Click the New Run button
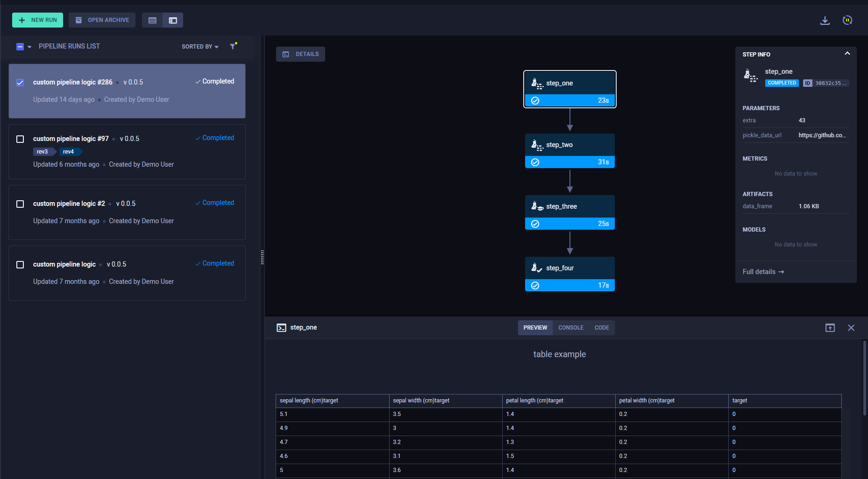 click(x=37, y=20)
